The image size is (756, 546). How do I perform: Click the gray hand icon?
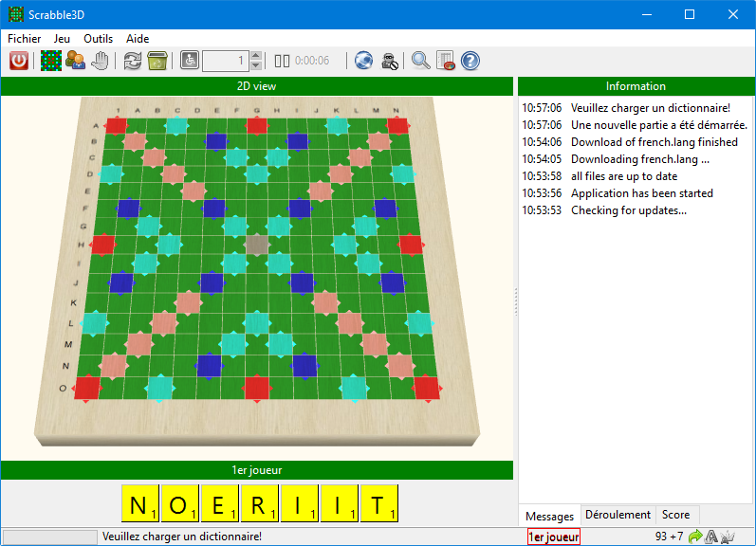point(100,61)
